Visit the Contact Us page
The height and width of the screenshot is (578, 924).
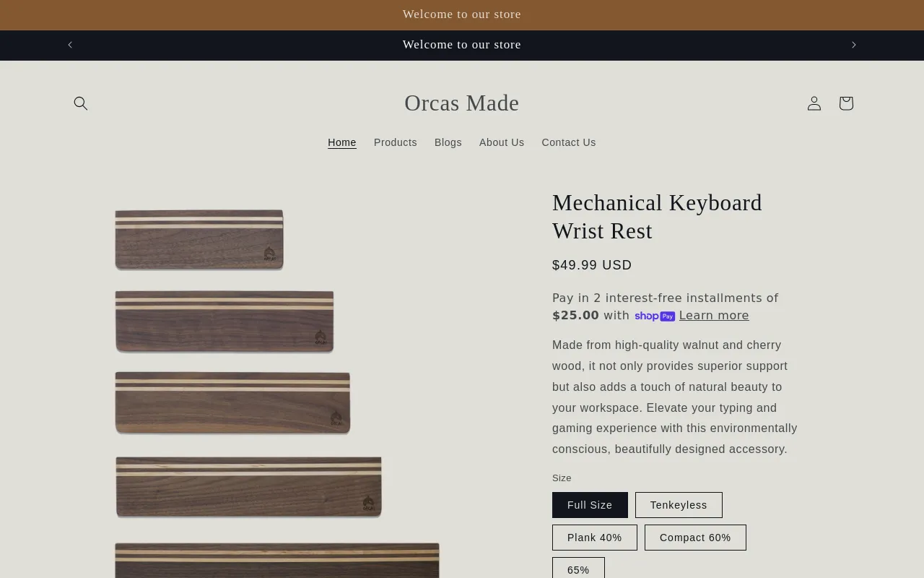click(569, 142)
